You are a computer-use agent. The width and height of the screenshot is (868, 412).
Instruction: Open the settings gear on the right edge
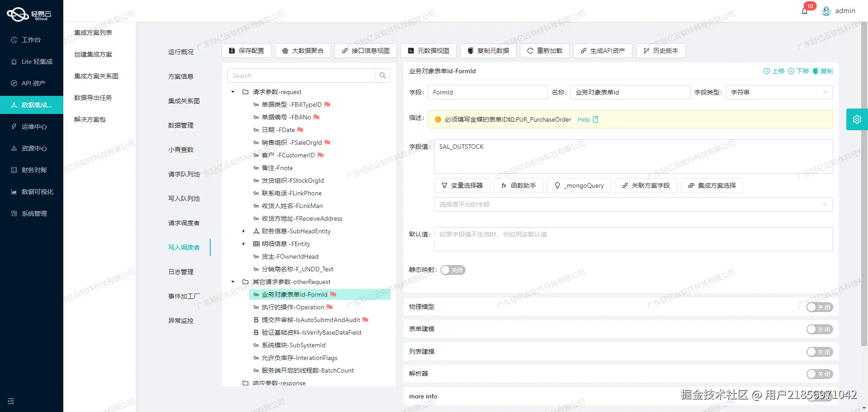857,119
